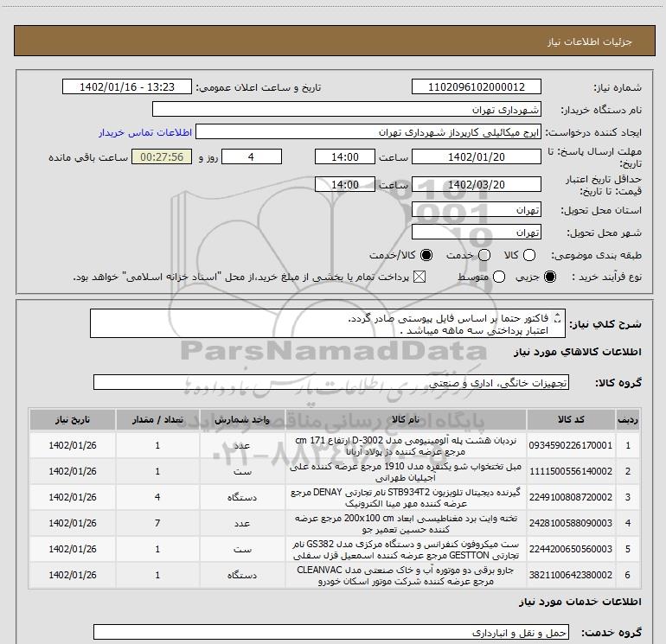Click product code 2244200650560003

tap(571, 549)
